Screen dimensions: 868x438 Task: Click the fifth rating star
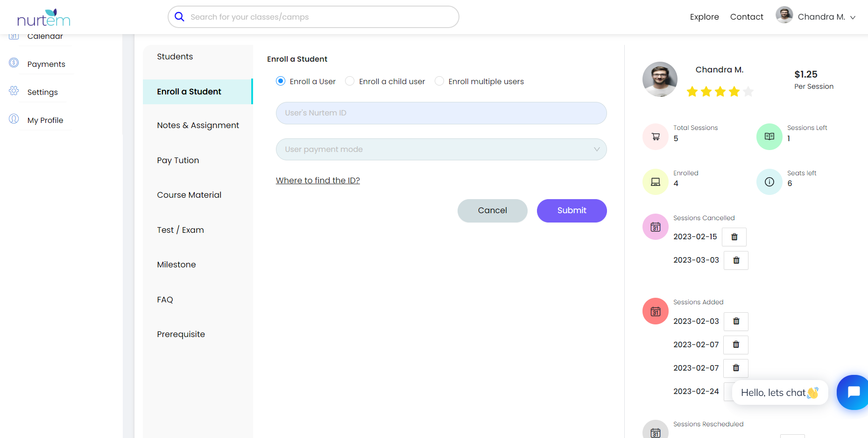(748, 92)
